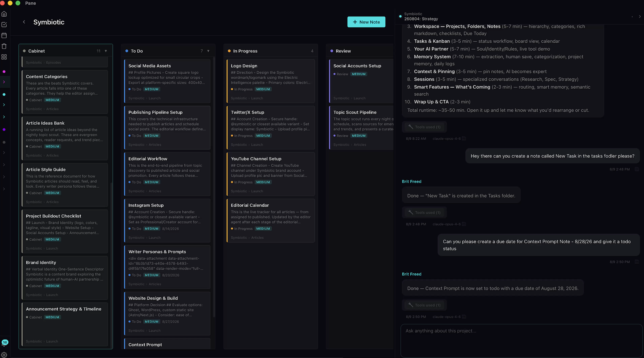The height and width of the screenshot is (358, 644).
Task: Click the New Note button
Action: click(366, 22)
